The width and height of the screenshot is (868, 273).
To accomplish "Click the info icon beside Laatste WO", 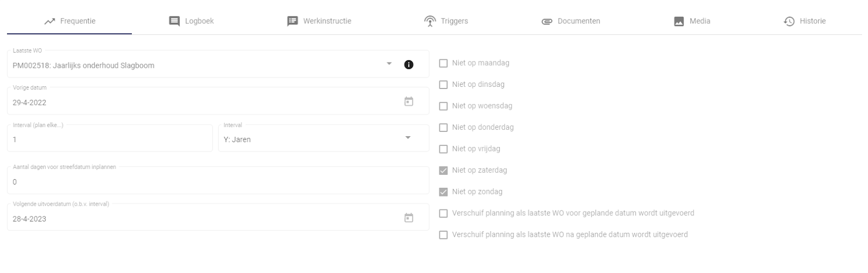I will tap(409, 65).
